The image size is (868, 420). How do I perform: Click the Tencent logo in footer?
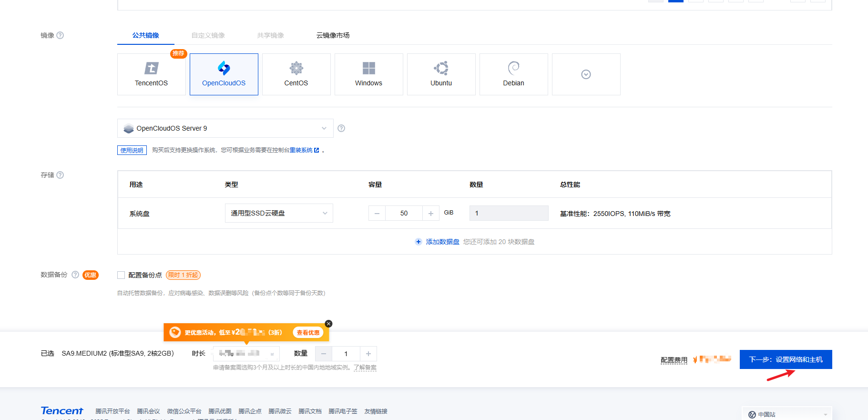click(62, 410)
